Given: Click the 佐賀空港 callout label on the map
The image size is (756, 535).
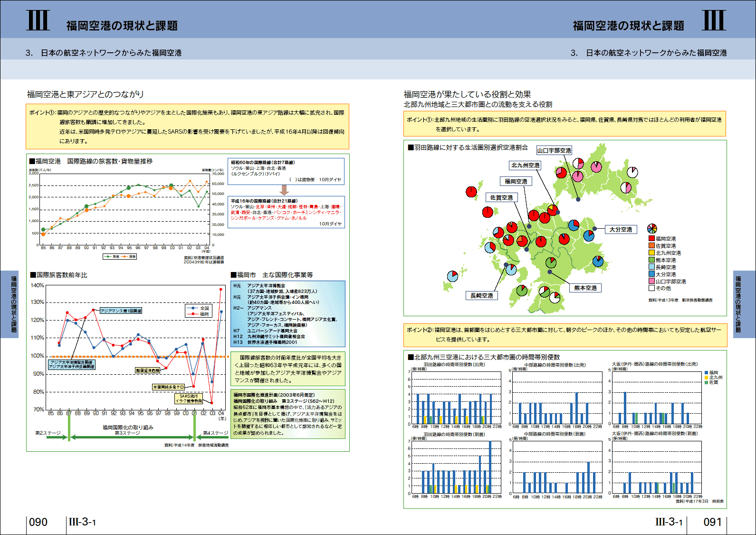Looking at the screenshot, I should pos(502,197).
